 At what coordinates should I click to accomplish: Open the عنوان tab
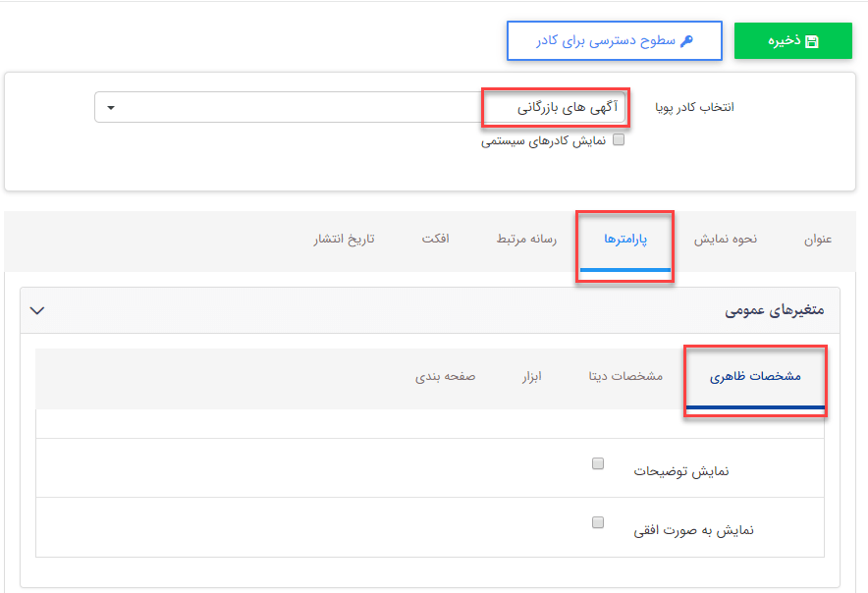(816, 239)
